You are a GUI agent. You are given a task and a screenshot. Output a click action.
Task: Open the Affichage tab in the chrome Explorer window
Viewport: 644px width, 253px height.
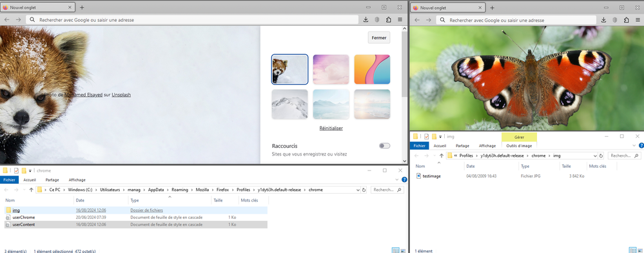77,180
